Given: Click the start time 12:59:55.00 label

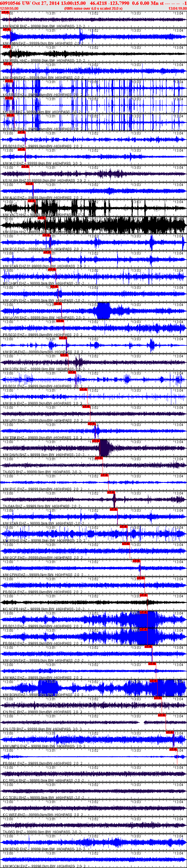Looking at the screenshot, I should click(x=9, y=8).
